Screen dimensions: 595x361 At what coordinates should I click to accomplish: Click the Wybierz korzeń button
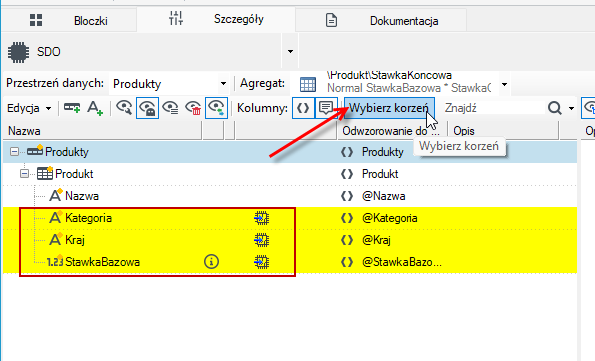389,108
